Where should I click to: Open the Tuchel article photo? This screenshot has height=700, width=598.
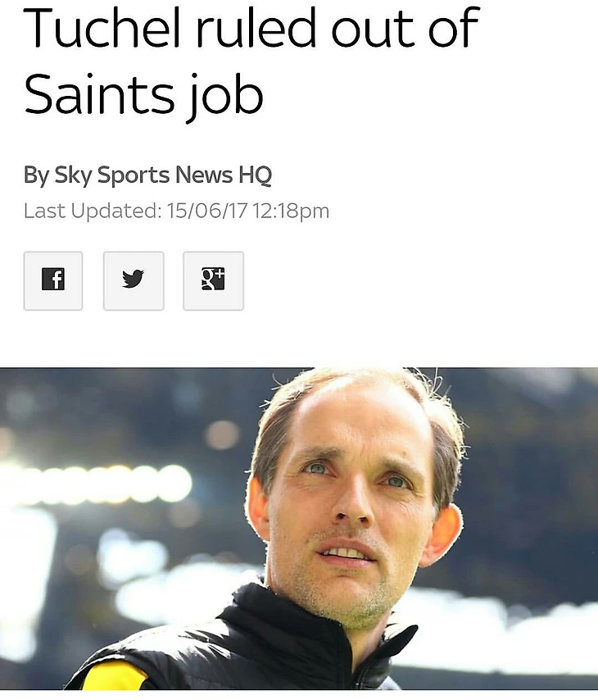coord(299,529)
